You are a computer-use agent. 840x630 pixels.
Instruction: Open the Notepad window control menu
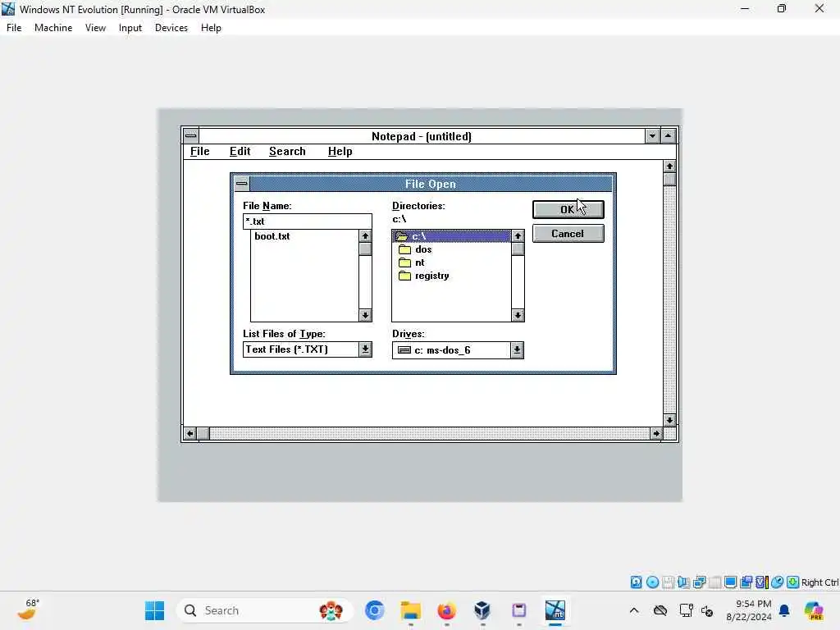coord(190,136)
